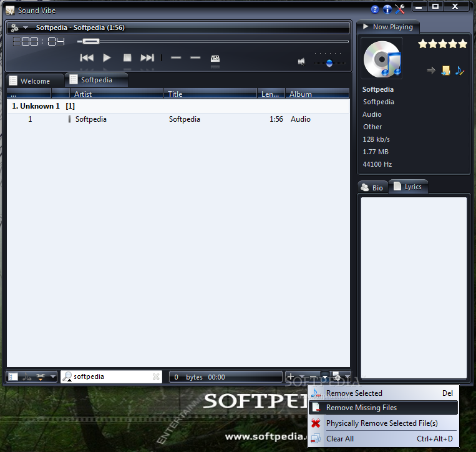Click the 1:56 length cell

276,119
